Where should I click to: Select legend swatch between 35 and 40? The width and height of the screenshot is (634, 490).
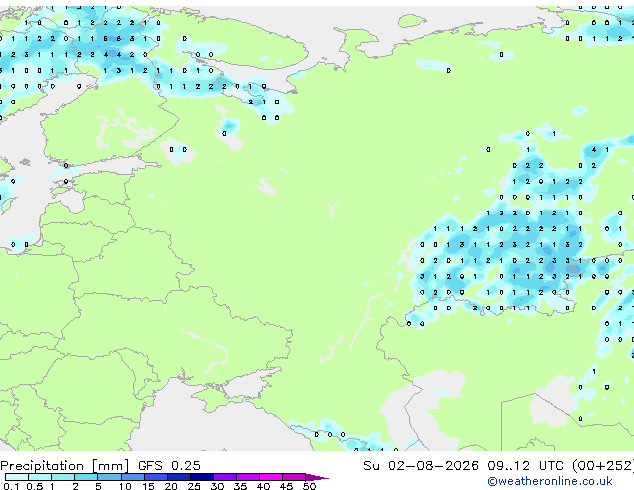coord(248,477)
